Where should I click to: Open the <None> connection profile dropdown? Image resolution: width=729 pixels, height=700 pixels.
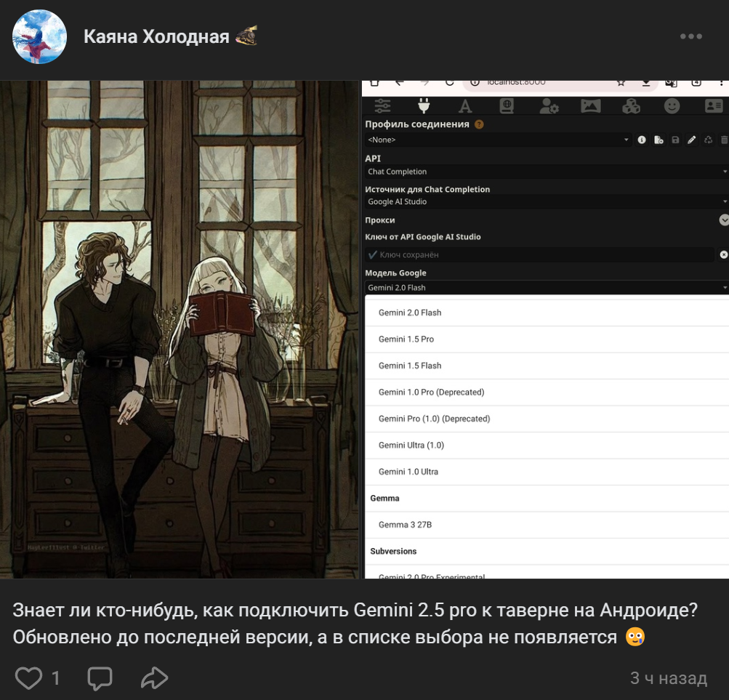(x=498, y=140)
